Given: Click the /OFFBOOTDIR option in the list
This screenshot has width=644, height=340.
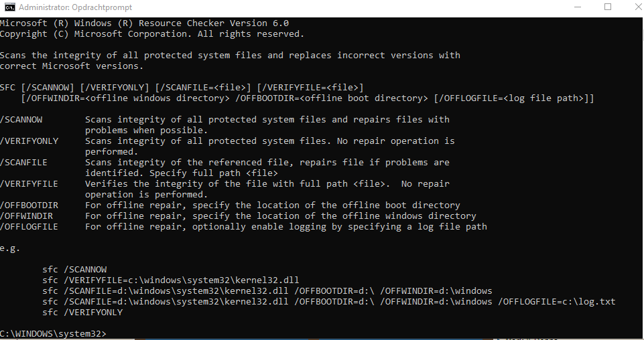Looking at the screenshot, I should pos(29,205).
